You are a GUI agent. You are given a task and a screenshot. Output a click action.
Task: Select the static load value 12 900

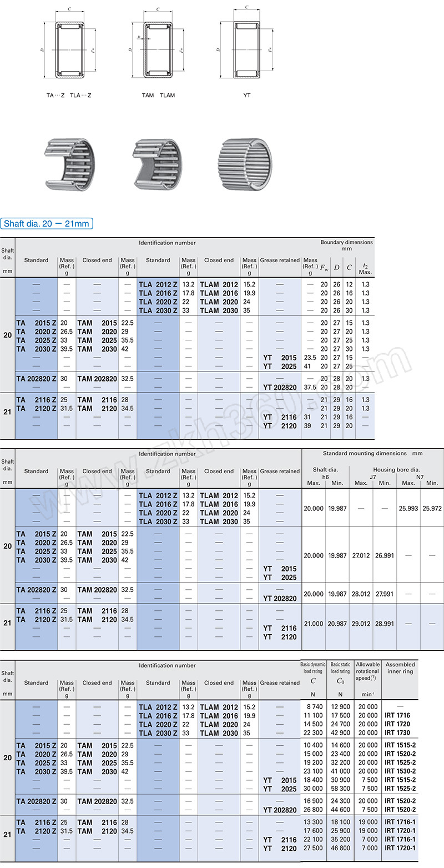[x=340, y=707]
